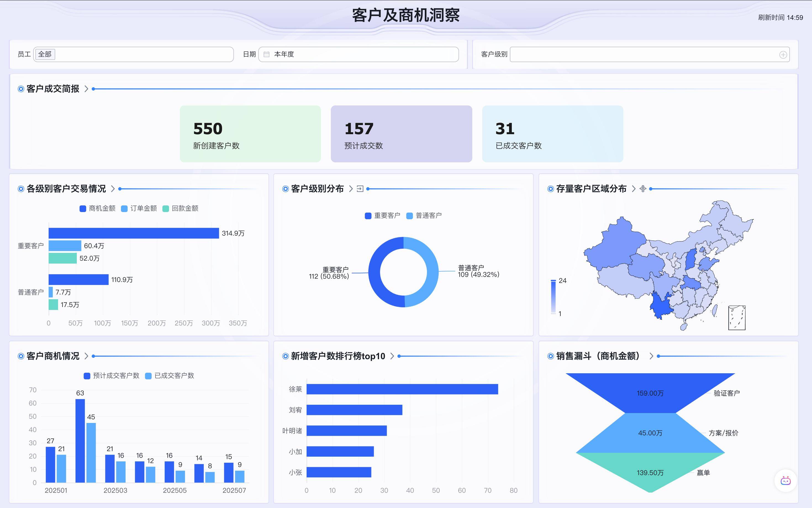Click the 预计成交数 157 card
The height and width of the screenshot is (508, 812).
click(401, 134)
